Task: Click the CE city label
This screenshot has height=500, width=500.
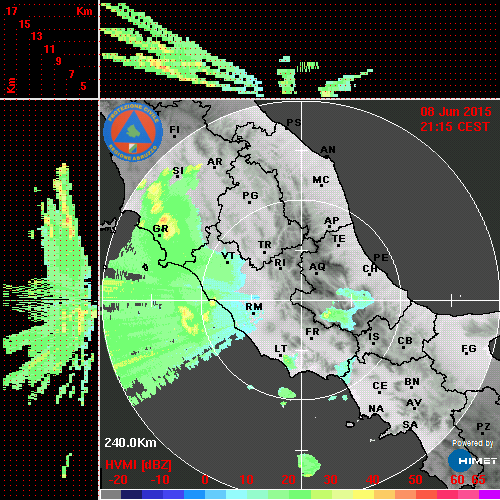Action: (x=380, y=386)
